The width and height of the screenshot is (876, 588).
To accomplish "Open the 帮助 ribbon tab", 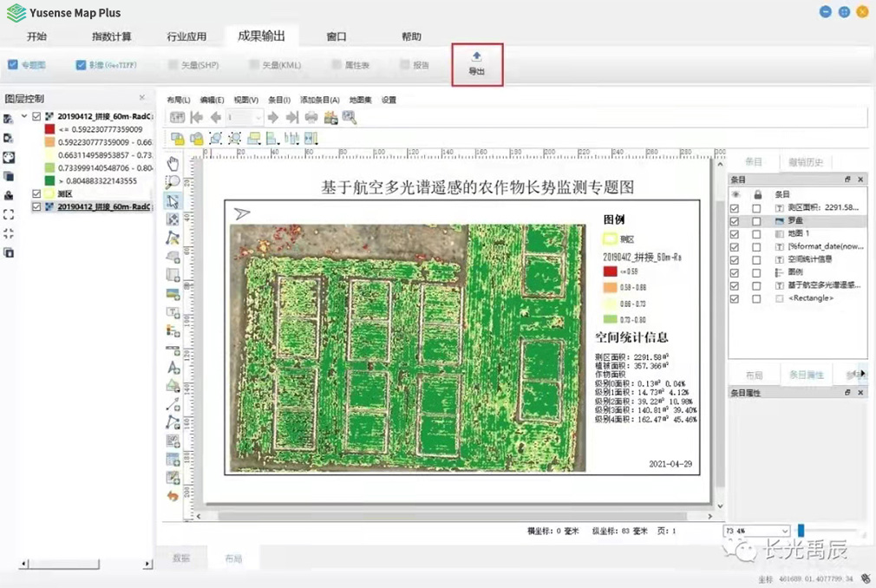I will [412, 36].
